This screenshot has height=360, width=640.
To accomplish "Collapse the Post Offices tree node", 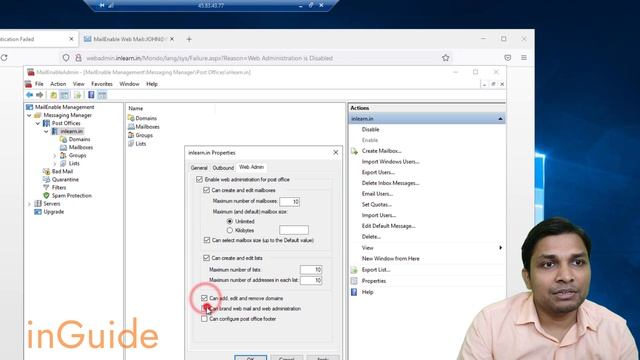I will pyautogui.click(x=38, y=123).
